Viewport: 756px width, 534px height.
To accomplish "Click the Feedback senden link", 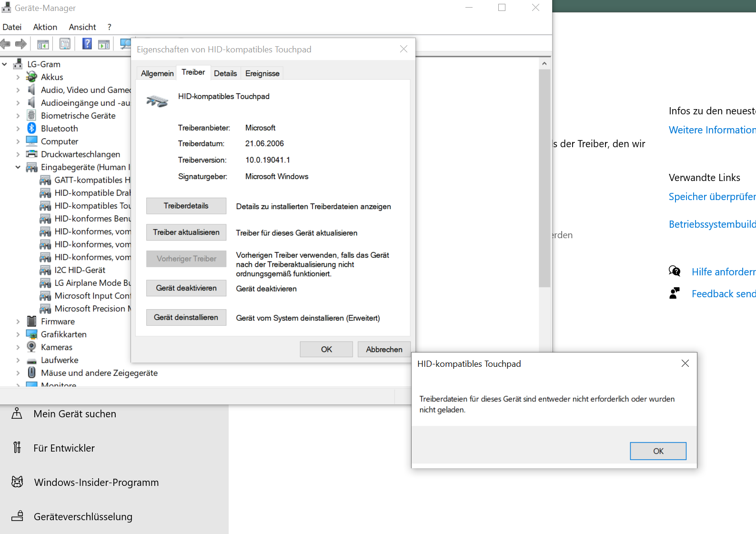I will (x=724, y=293).
